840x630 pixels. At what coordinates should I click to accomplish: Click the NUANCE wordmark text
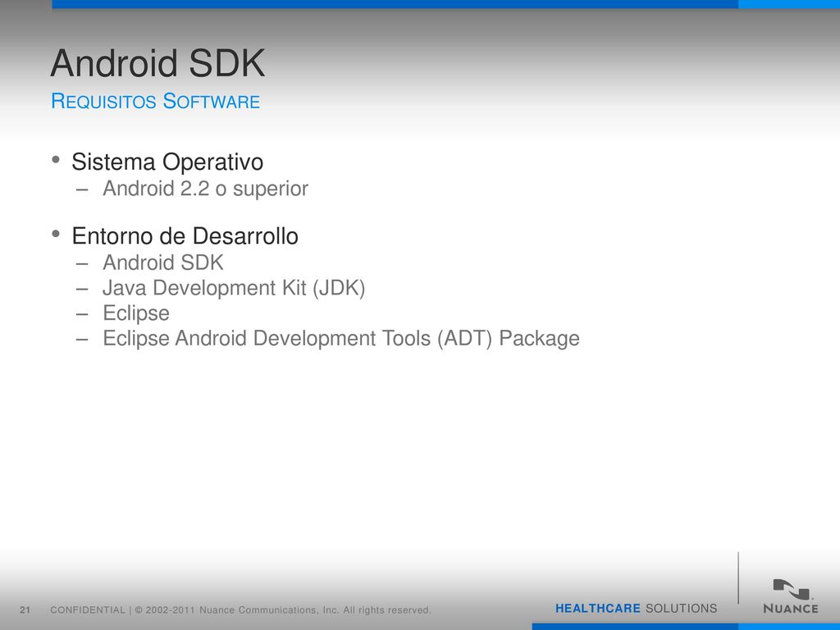[791, 609]
